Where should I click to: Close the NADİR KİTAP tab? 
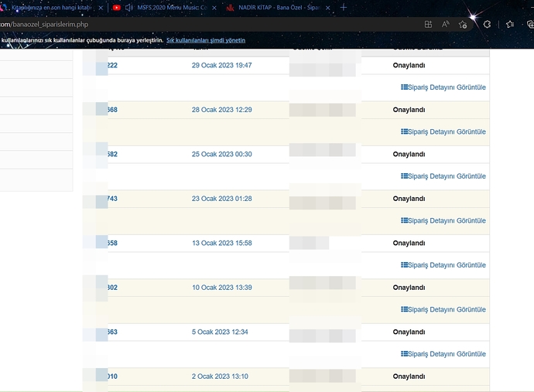point(327,8)
